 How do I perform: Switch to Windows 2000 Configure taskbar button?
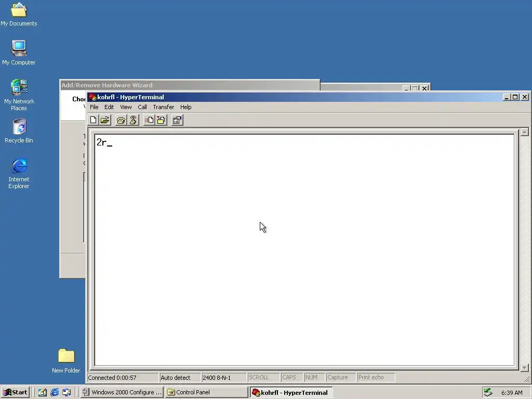pos(122,392)
